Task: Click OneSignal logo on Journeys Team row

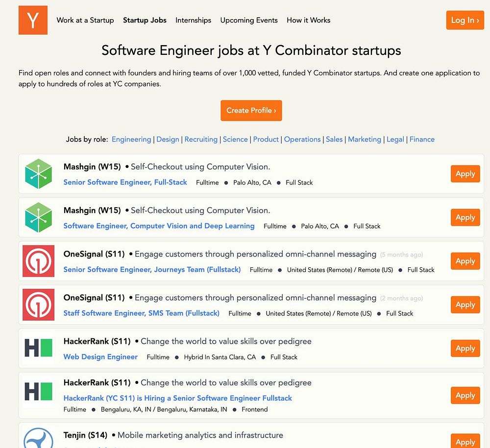Action: point(38,261)
